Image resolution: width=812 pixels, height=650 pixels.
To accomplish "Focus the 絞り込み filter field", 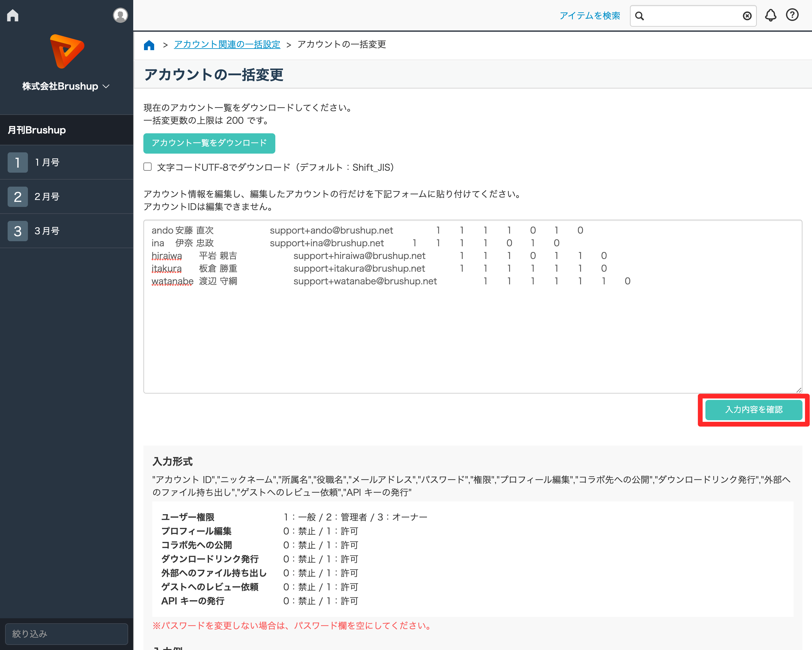I will [67, 634].
